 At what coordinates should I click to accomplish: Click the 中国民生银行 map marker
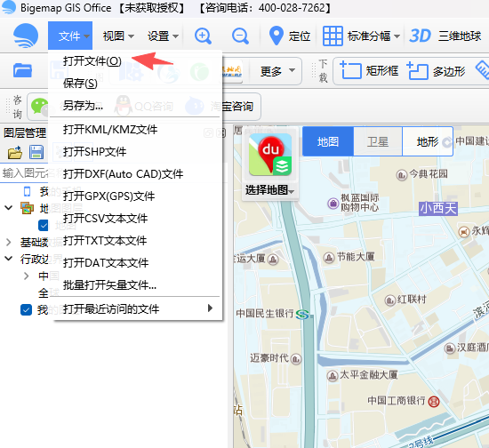[x=302, y=315]
